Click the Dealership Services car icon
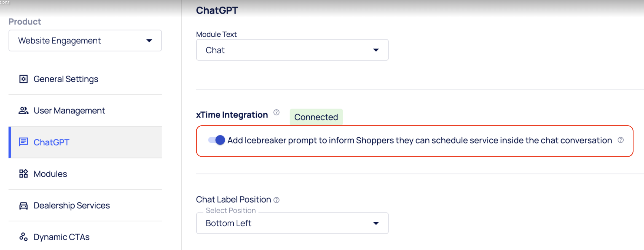 23,206
